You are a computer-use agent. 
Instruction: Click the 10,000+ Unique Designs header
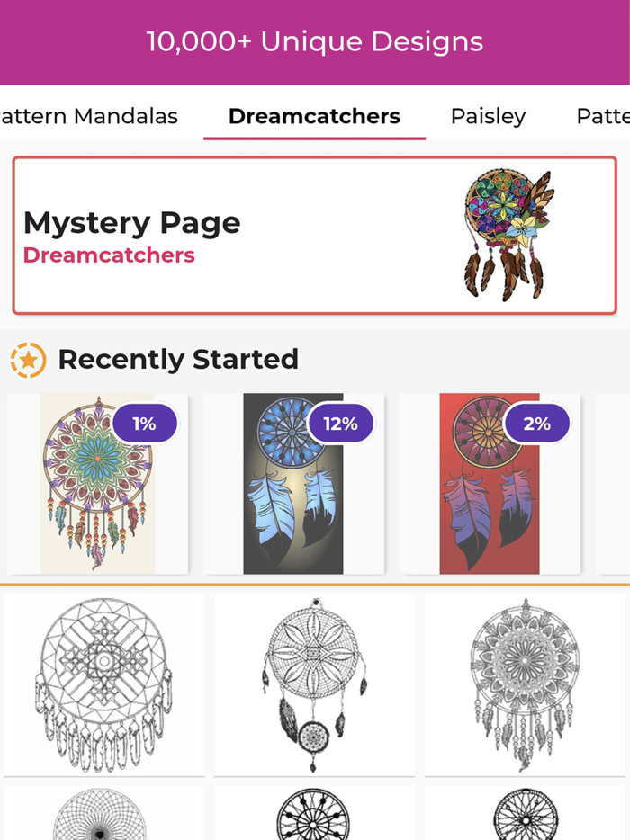315,41
